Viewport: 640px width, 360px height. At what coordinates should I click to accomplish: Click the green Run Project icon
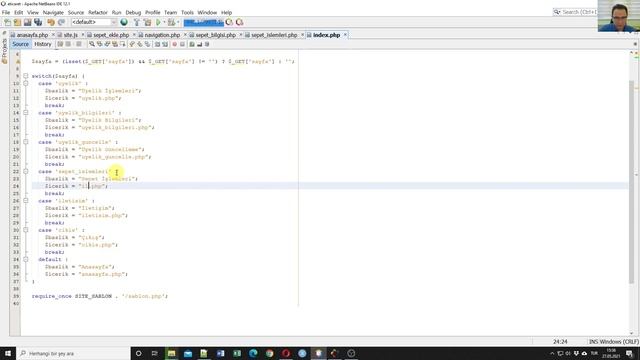(158, 22)
